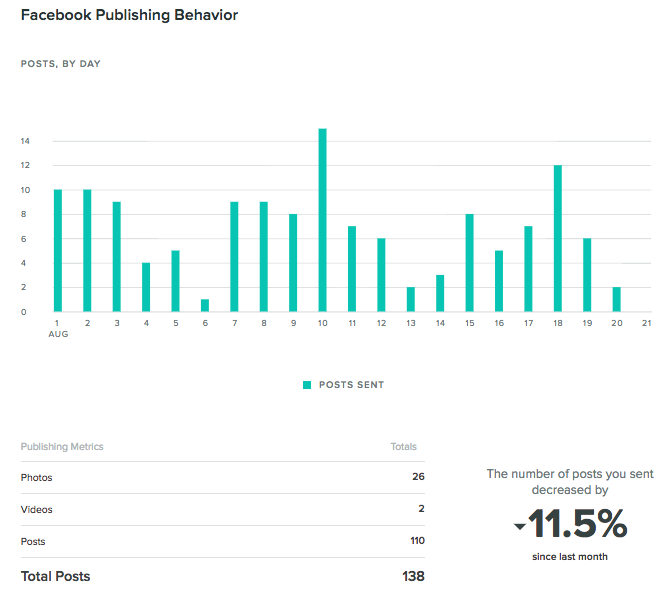
Task: Click the teal Posts Sent legend swatch
Action: tap(307, 385)
